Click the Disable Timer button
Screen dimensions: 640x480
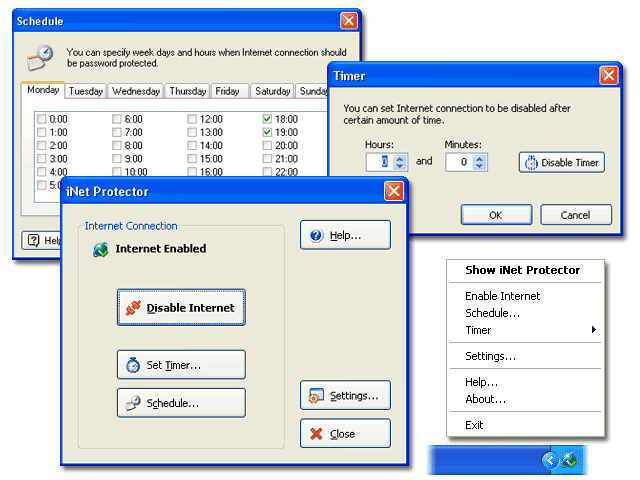tap(562, 162)
